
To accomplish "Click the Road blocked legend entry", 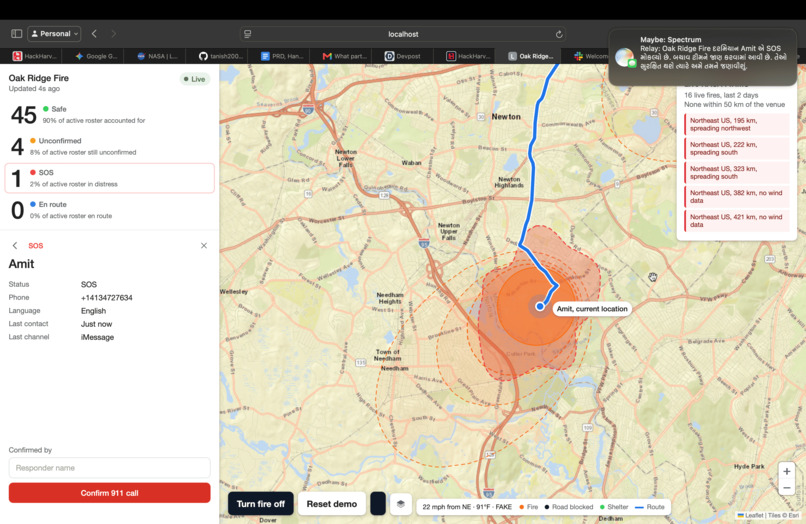I will (569, 507).
